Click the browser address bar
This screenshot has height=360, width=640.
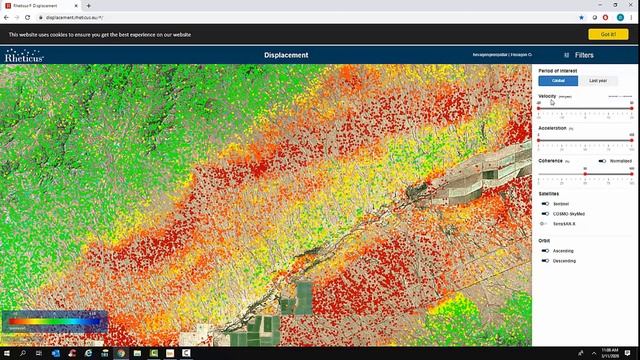[x=306, y=18]
